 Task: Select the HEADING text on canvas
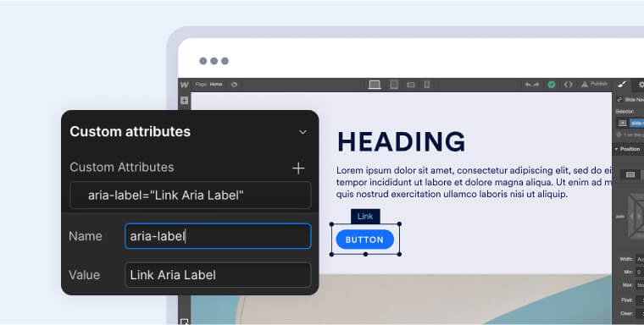coord(402,142)
